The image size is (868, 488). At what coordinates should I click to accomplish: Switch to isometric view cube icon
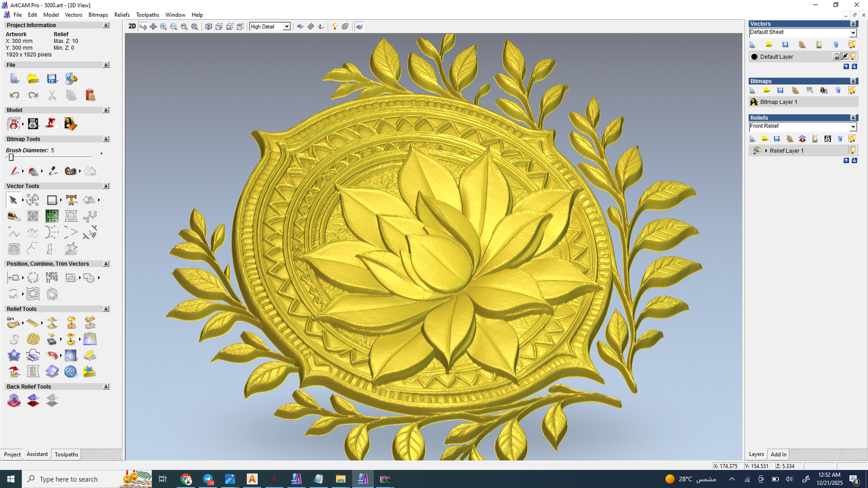(208, 27)
